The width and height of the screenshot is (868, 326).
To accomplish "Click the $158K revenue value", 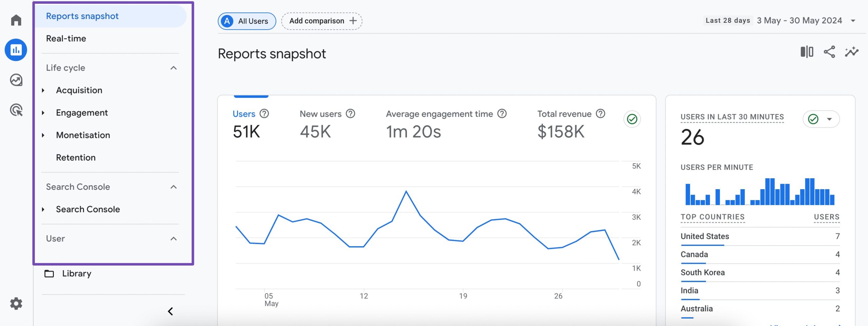I will [x=561, y=132].
